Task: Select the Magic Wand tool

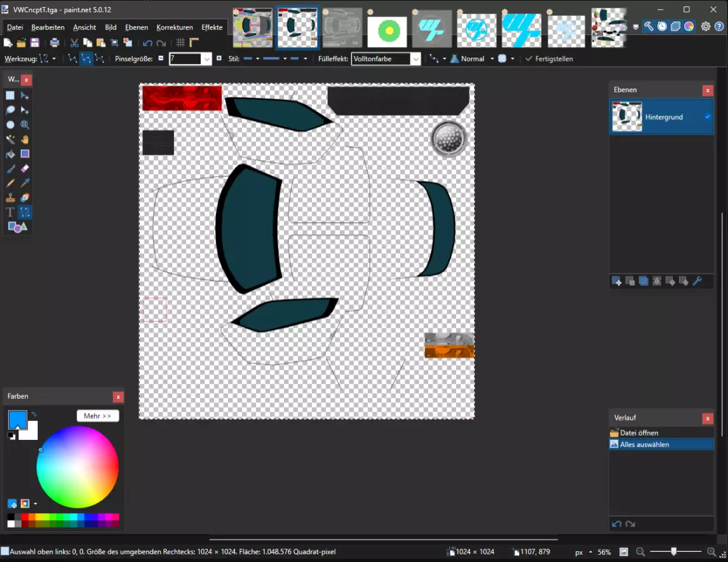Action: click(11, 140)
